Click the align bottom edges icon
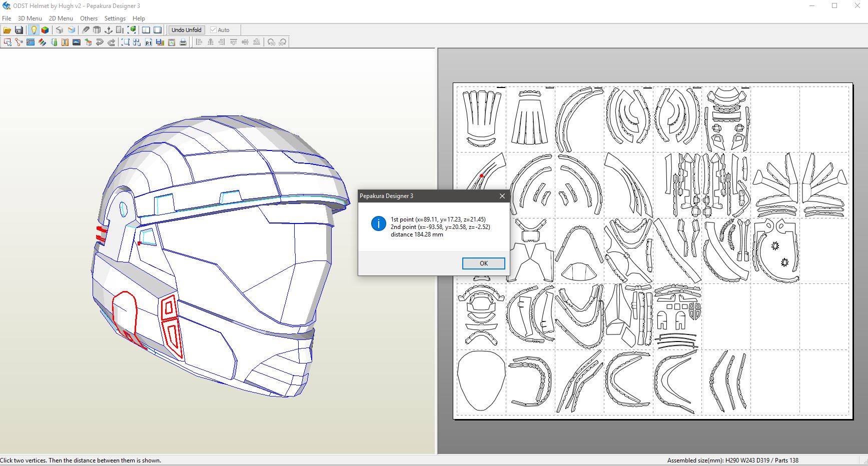 [x=256, y=42]
